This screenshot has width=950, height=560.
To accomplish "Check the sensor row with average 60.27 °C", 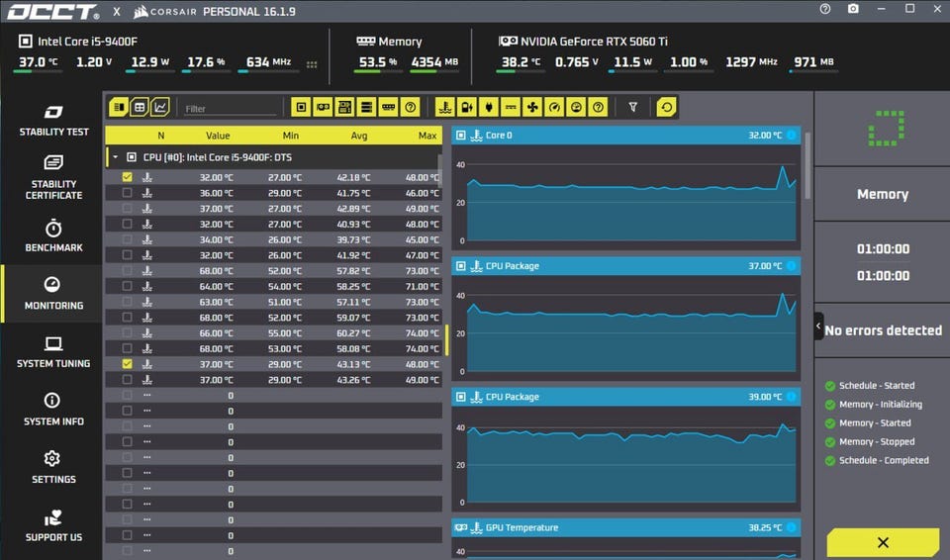I will click(x=127, y=332).
